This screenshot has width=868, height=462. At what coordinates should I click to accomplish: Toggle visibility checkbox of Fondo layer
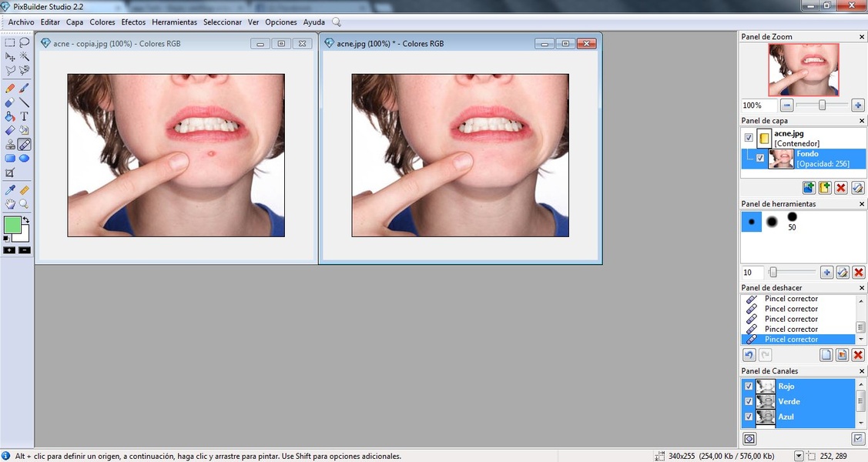point(760,159)
